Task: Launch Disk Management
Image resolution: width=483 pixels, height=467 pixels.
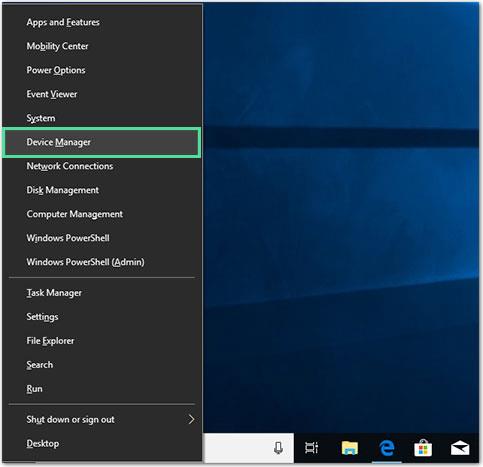Action: point(102,190)
